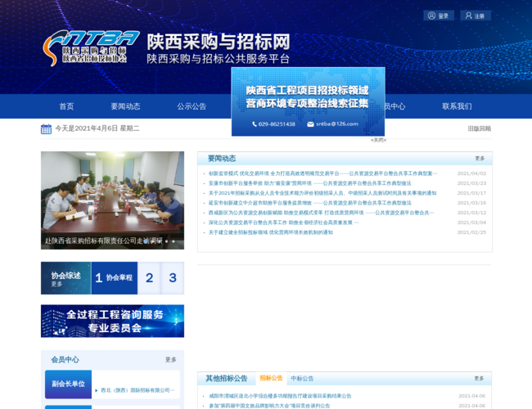The image size is (532, 409).
Task: Click the 副会长单位 button
Action: pos(68,384)
